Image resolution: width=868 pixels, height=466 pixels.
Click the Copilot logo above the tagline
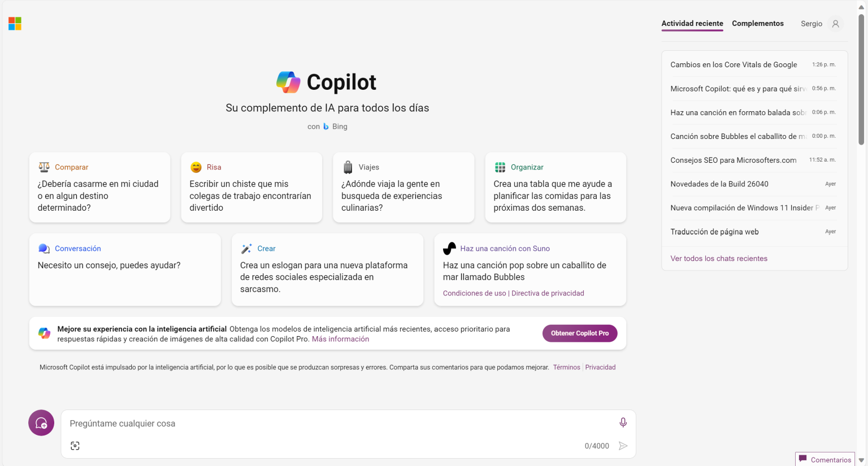(288, 82)
